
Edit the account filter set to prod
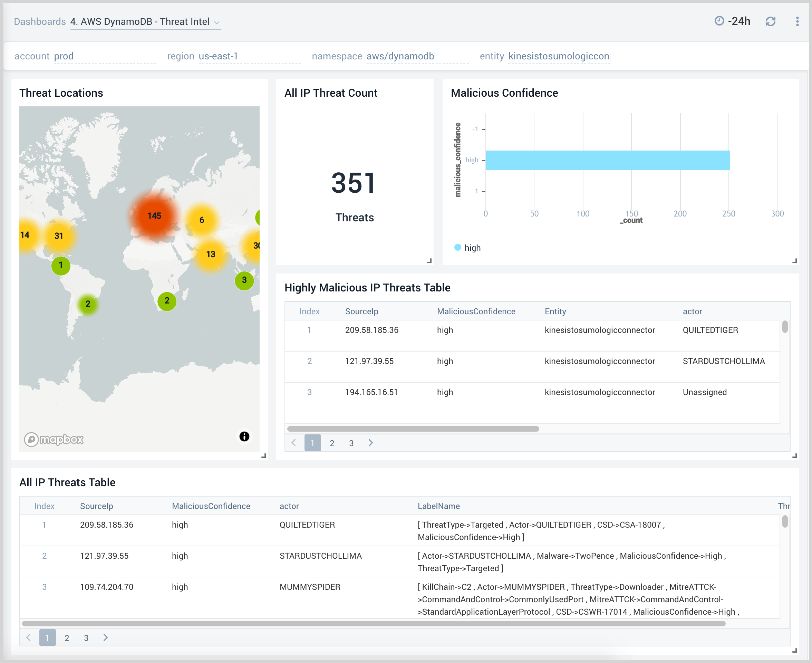tap(64, 56)
